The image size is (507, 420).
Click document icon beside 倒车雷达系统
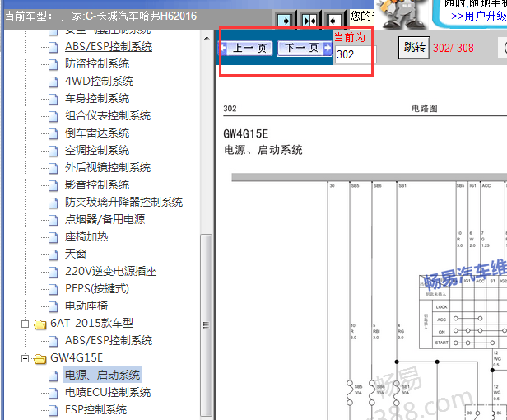[x=53, y=133]
